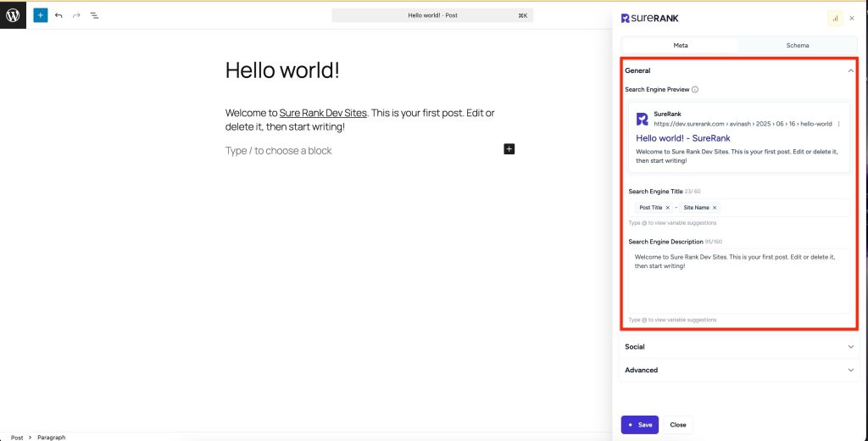The image size is (868, 441).
Task: Click the WordPress logo icon
Action: point(13,15)
